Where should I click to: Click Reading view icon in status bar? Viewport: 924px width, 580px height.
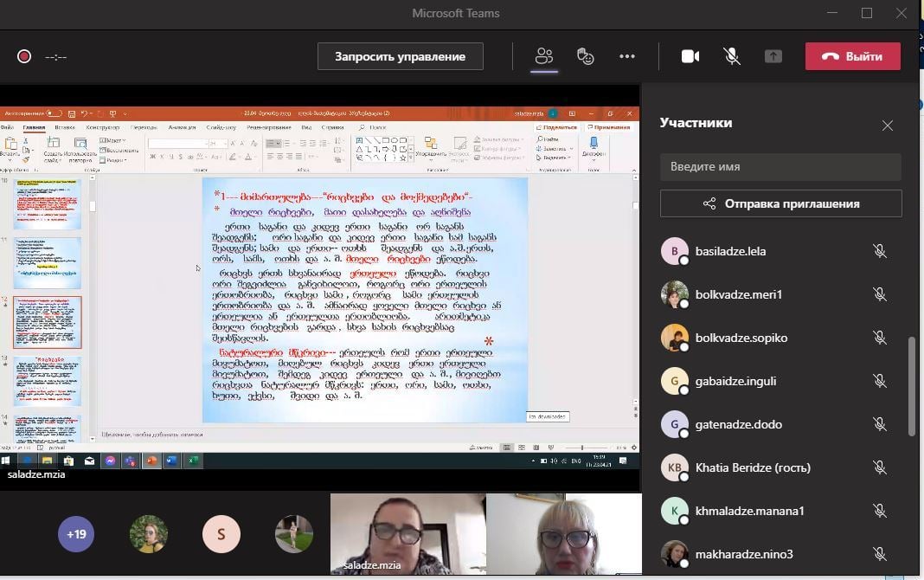pos(536,448)
